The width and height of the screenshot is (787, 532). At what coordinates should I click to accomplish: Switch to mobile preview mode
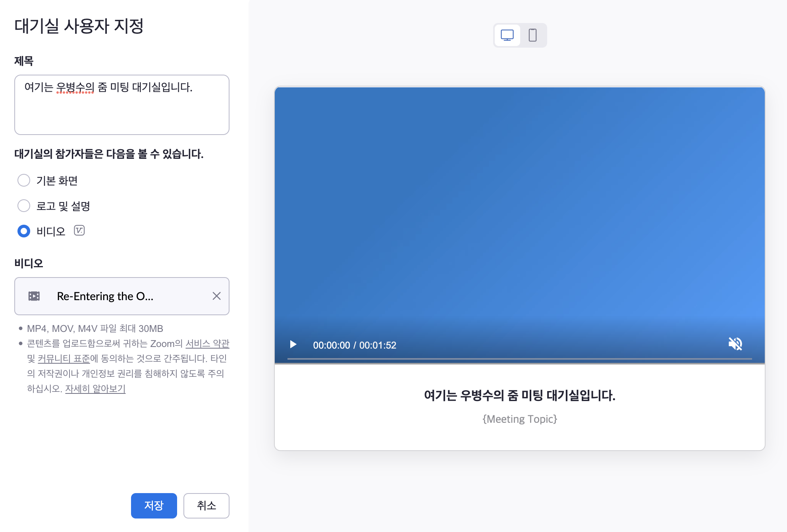click(533, 35)
